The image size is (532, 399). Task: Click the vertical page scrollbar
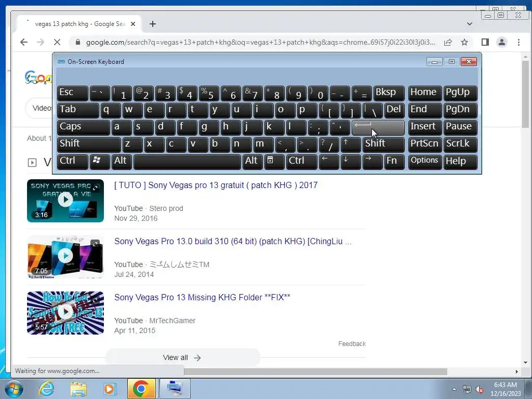click(x=525, y=95)
